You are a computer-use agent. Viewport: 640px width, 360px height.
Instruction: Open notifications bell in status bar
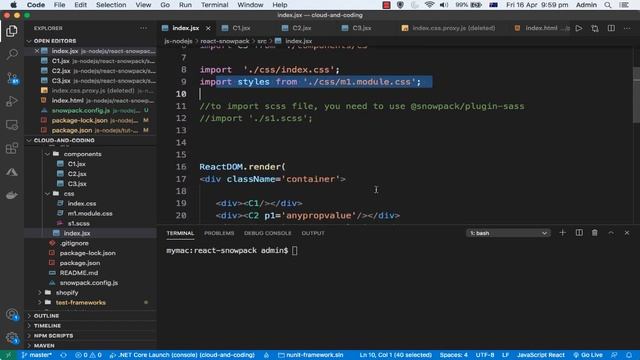pos(629,355)
